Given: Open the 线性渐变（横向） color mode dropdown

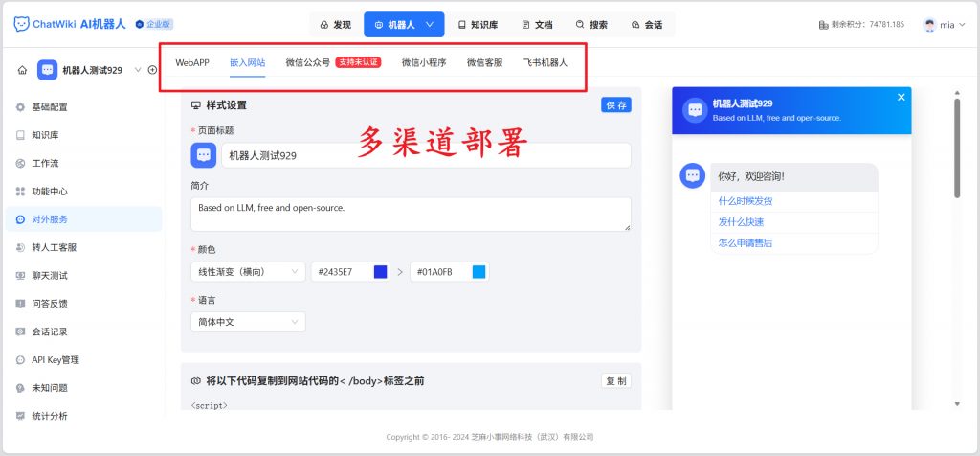Looking at the screenshot, I should tap(248, 271).
